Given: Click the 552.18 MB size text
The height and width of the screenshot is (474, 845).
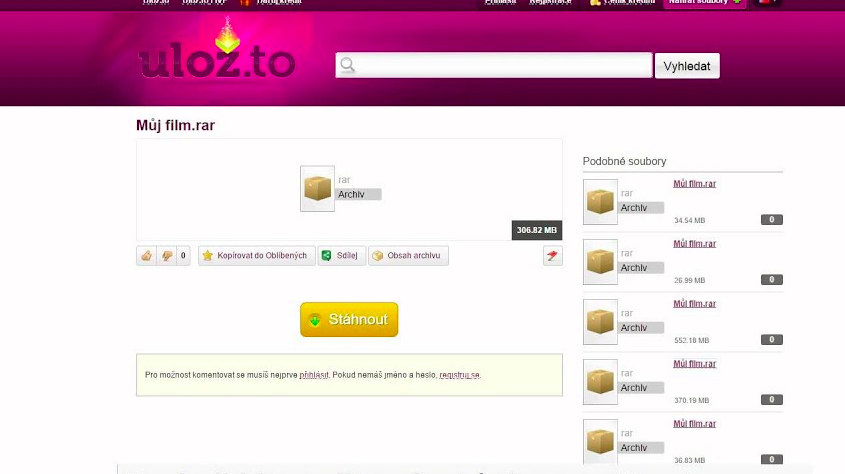Looking at the screenshot, I should [691, 340].
